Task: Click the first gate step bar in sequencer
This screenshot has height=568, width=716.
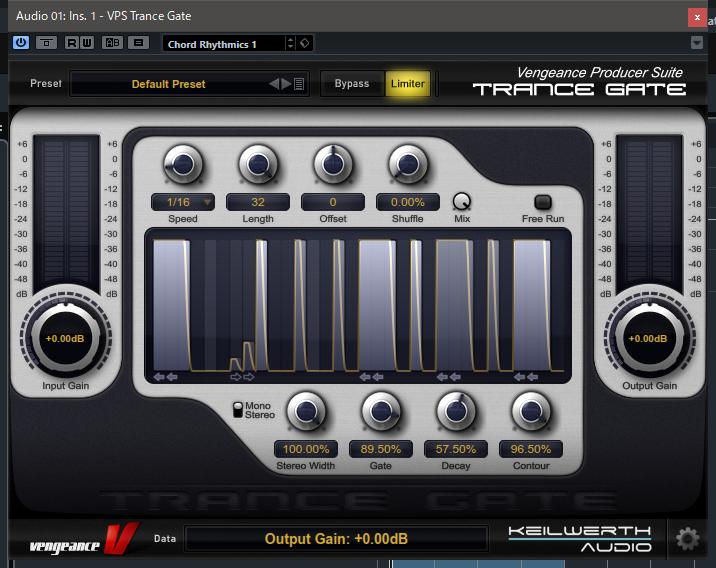Action: tap(171, 305)
